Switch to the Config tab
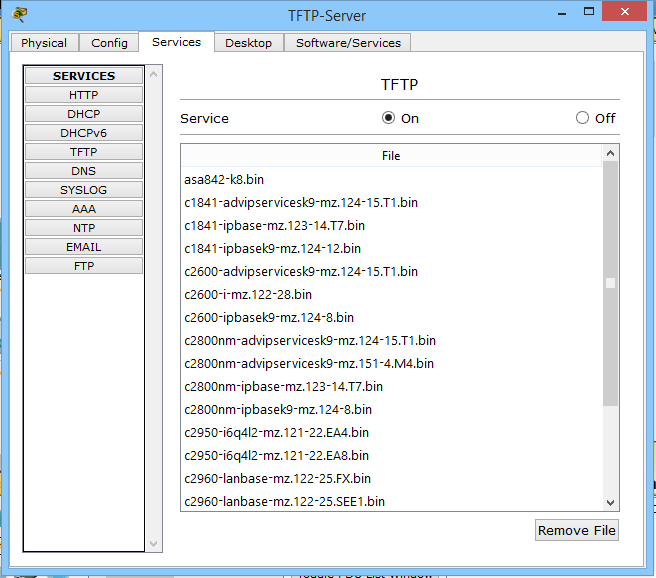Screen dimensions: 656x578 tap(109, 43)
